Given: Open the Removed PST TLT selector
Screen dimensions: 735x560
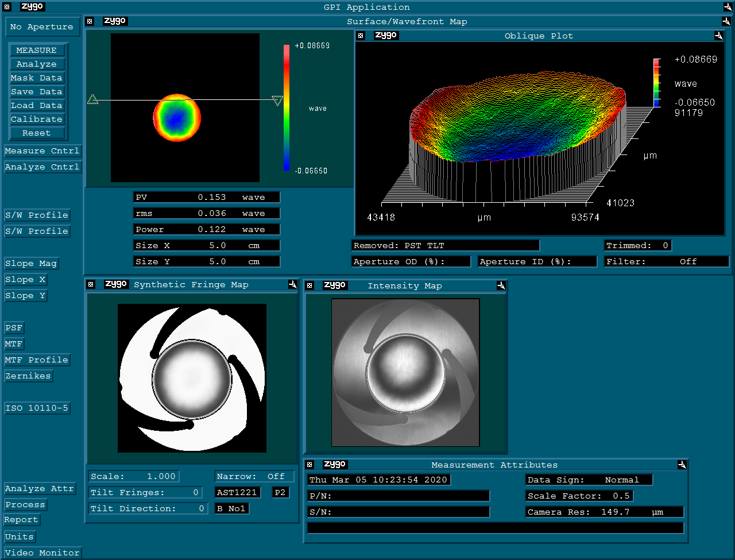Looking at the screenshot, I should [445, 245].
